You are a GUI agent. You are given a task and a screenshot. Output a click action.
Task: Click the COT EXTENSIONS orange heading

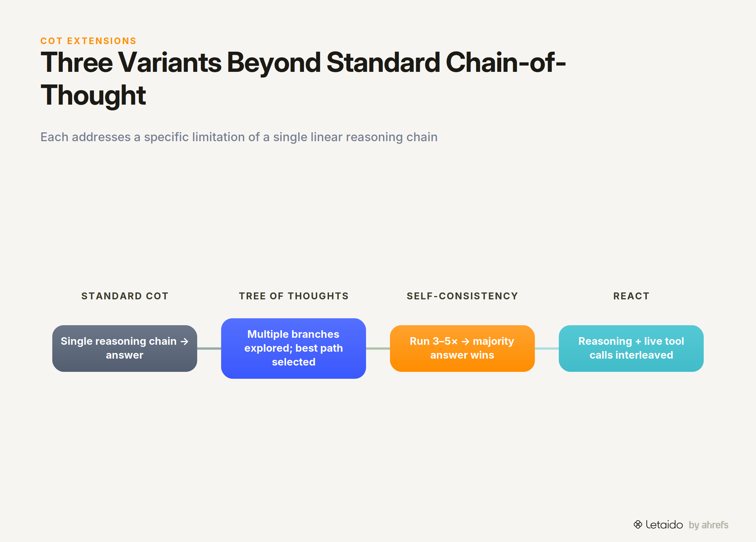pyautogui.click(x=88, y=41)
